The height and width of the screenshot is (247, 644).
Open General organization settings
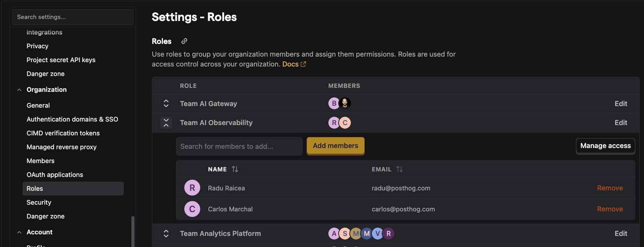pos(38,106)
